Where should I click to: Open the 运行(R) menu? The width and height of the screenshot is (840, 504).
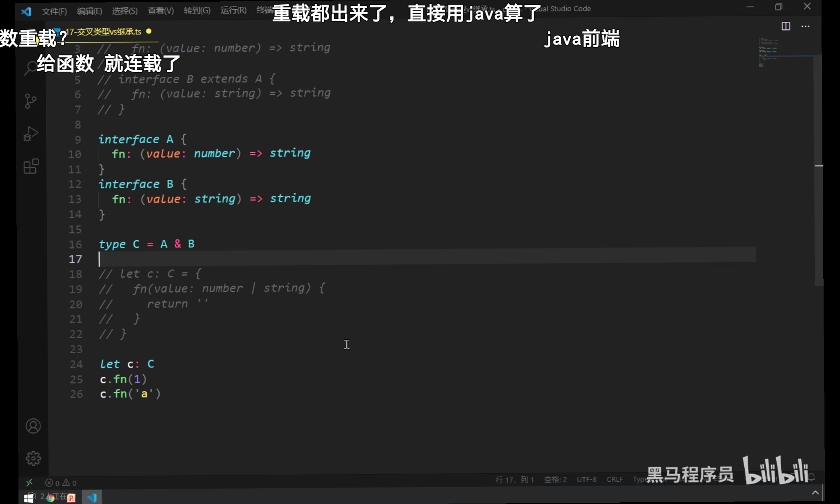click(x=233, y=10)
